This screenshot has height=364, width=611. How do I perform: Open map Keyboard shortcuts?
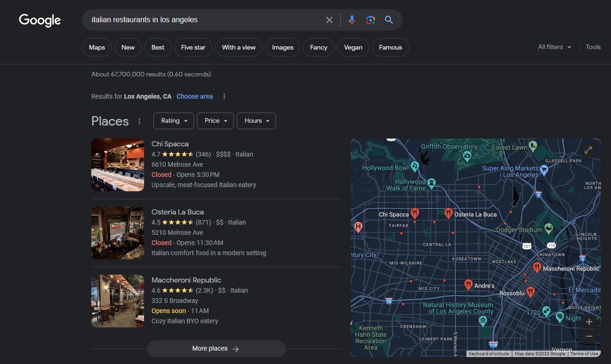click(x=489, y=354)
